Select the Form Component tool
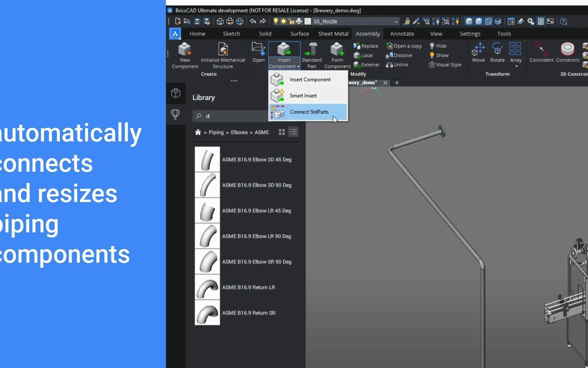The width and height of the screenshot is (588, 368). 337,55
